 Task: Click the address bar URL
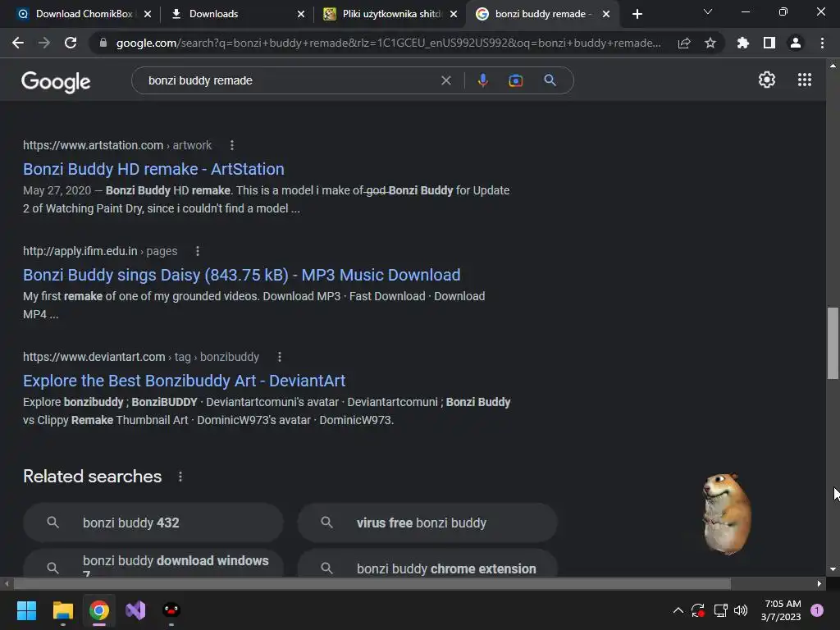388,43
